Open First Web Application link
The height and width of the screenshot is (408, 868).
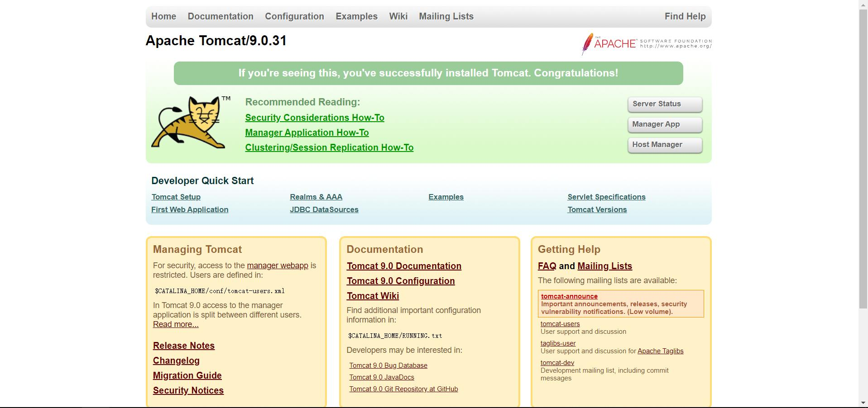tap(190, 209)
